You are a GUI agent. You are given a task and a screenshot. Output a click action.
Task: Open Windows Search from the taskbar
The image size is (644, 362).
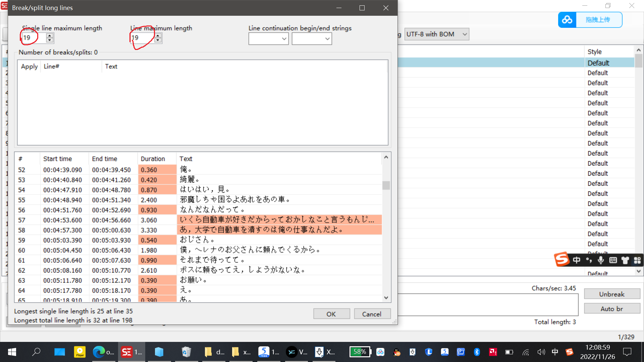click(37, 352)
